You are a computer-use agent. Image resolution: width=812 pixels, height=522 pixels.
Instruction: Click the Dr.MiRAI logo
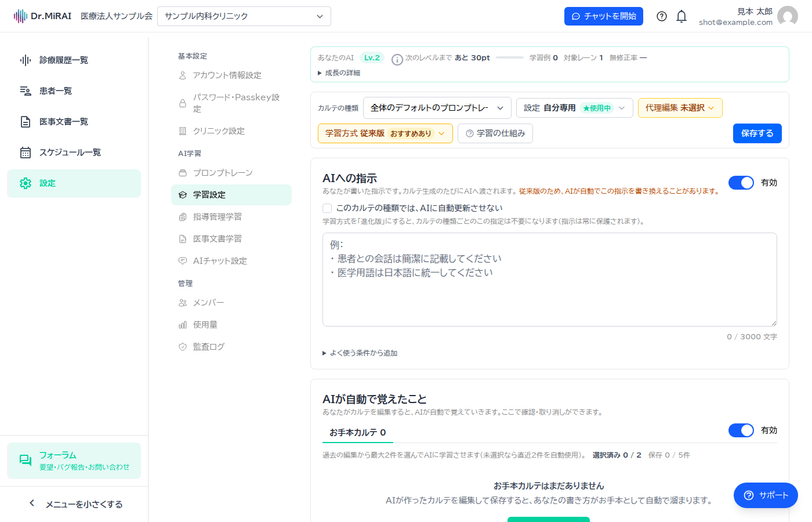[x=42, y=16]
